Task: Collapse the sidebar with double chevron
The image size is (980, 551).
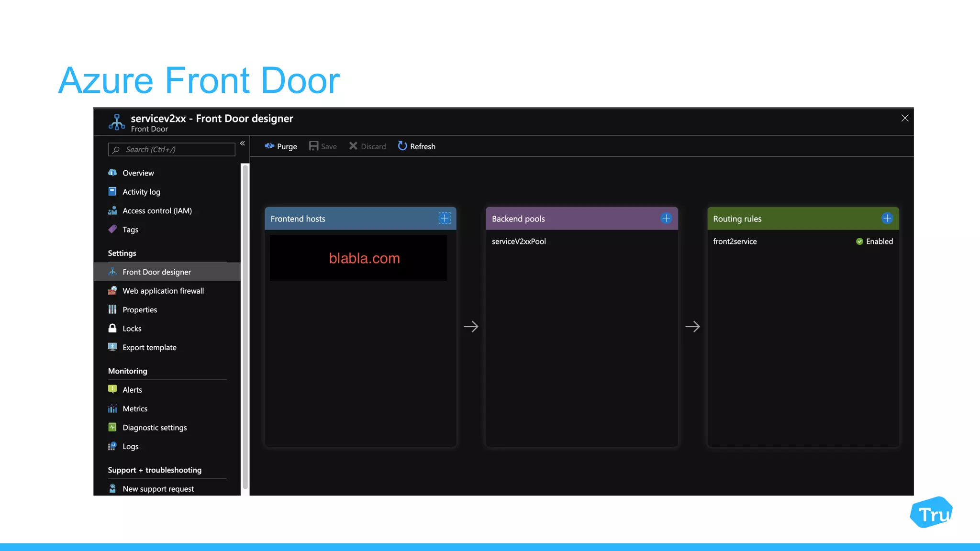Action: tap(243, 143)
